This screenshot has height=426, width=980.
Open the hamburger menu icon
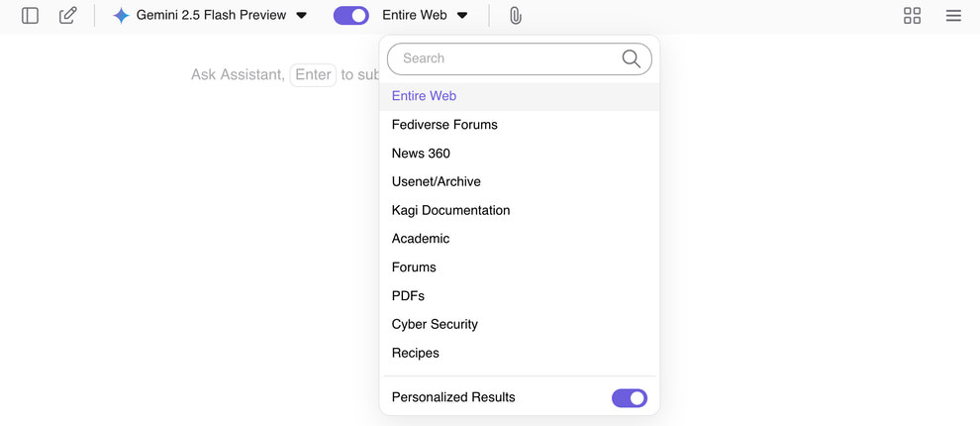(x=953, y=16)
